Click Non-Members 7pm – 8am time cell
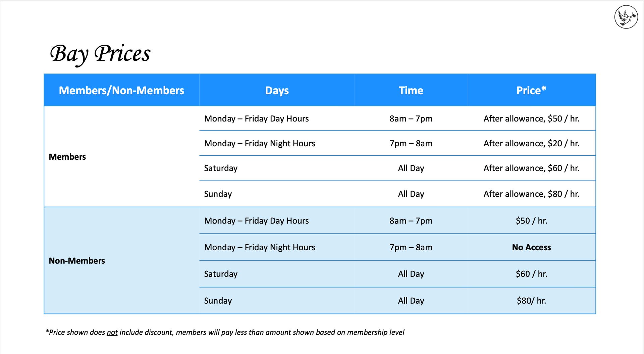 pyautogui.click(x=411, y=247)
